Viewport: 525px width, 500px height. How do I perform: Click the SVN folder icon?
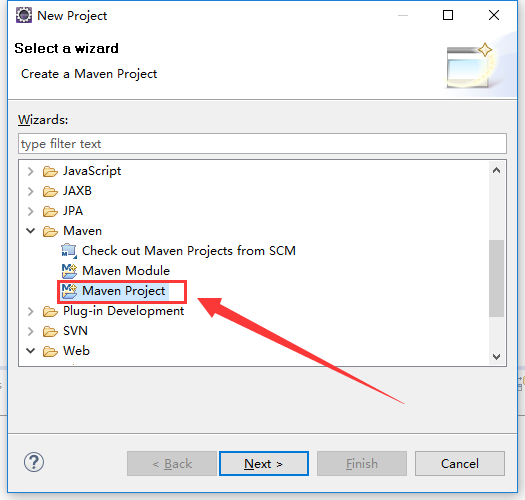(x=50, y=331)
